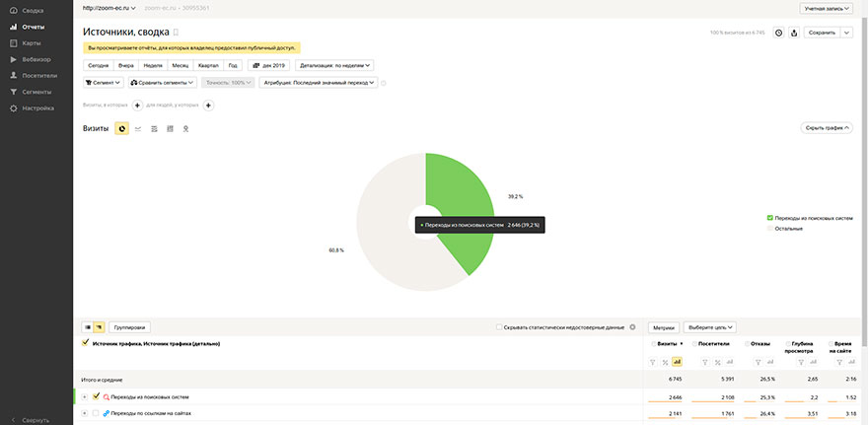Expand the Учетная запись dropdown
Image resolution: width=868 pixels, height=425 pixels.
[826, 8]
